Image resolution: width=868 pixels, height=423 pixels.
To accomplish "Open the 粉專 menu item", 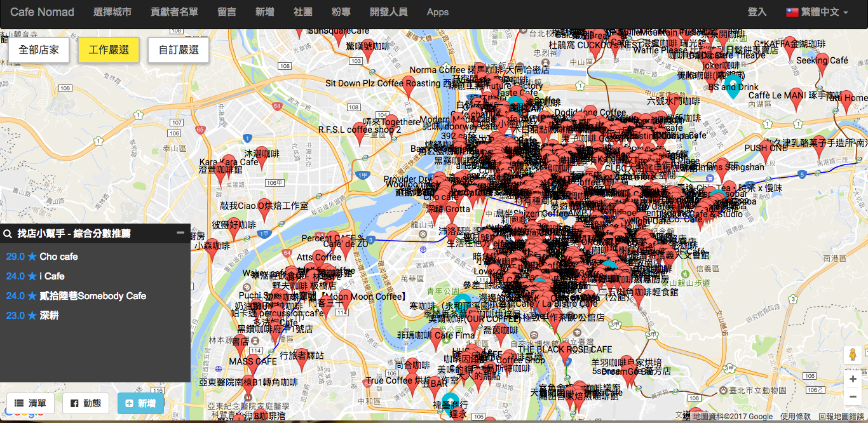I will tap(341, 12).
